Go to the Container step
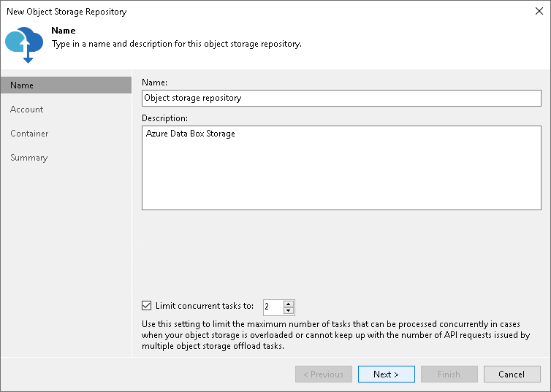Screen dimensions: 551x392 click(29, 134)
